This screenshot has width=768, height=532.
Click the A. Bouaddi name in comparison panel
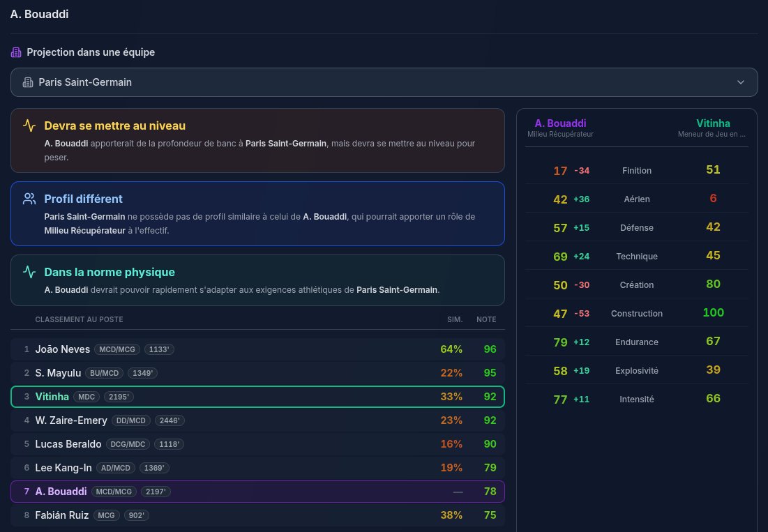tap(560, 123)
